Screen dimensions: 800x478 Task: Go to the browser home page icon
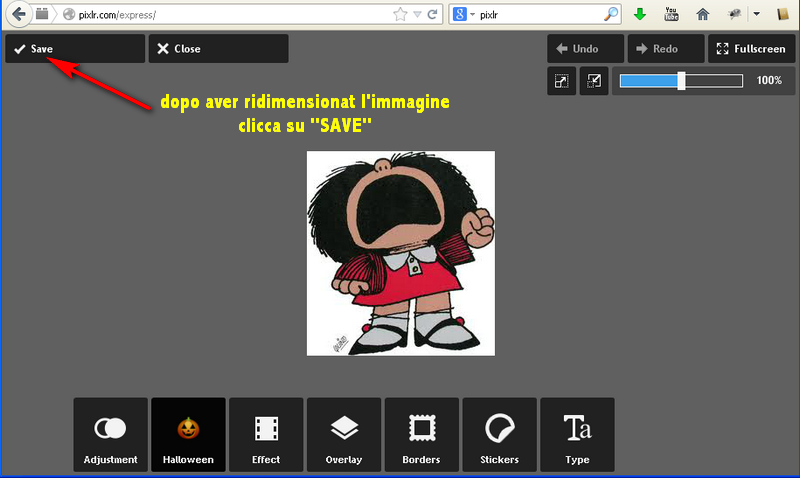click(x=703, y=14)
